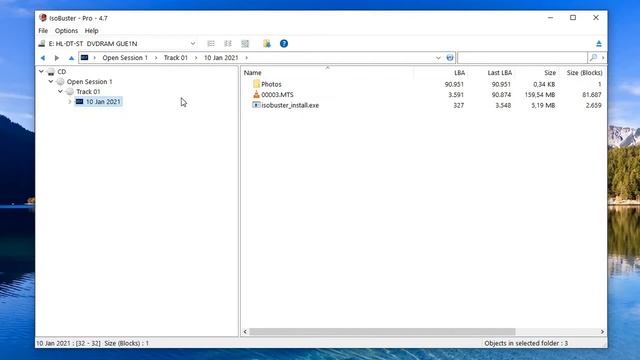Sort by LBA column header
Image resolution: width=640 pixels, height=360 pixels.
point(460,73)
